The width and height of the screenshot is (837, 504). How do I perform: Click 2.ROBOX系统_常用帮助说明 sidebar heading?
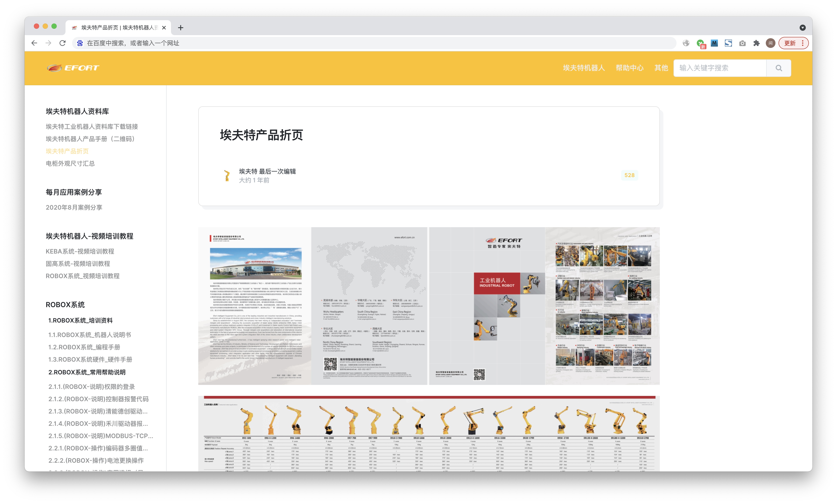(87, 372)
